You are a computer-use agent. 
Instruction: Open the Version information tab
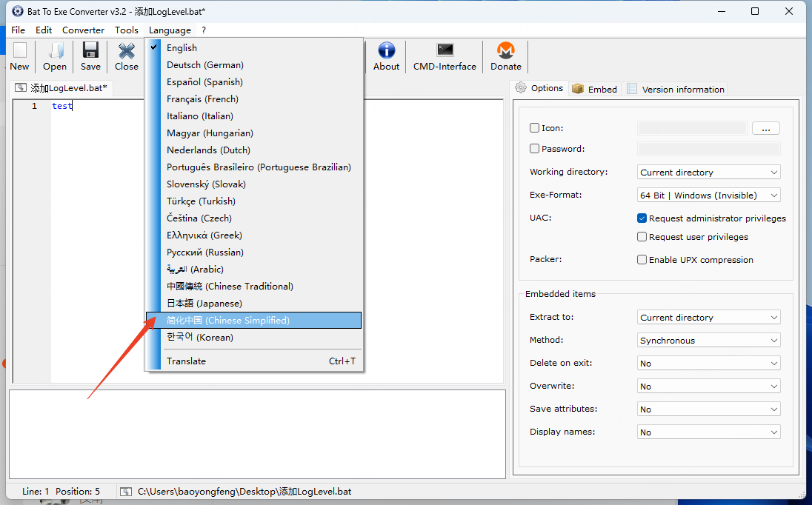(676, 89)
